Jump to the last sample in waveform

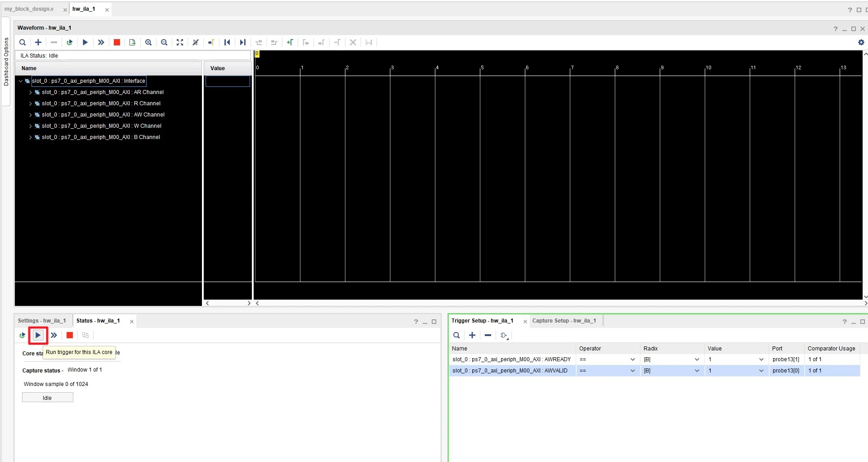[x=243, y=42]
